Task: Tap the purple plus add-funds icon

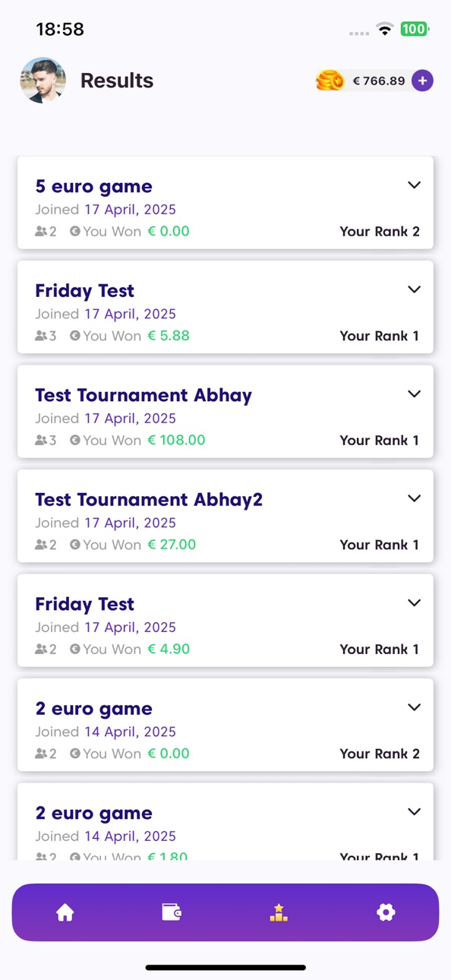Action: 423,81
